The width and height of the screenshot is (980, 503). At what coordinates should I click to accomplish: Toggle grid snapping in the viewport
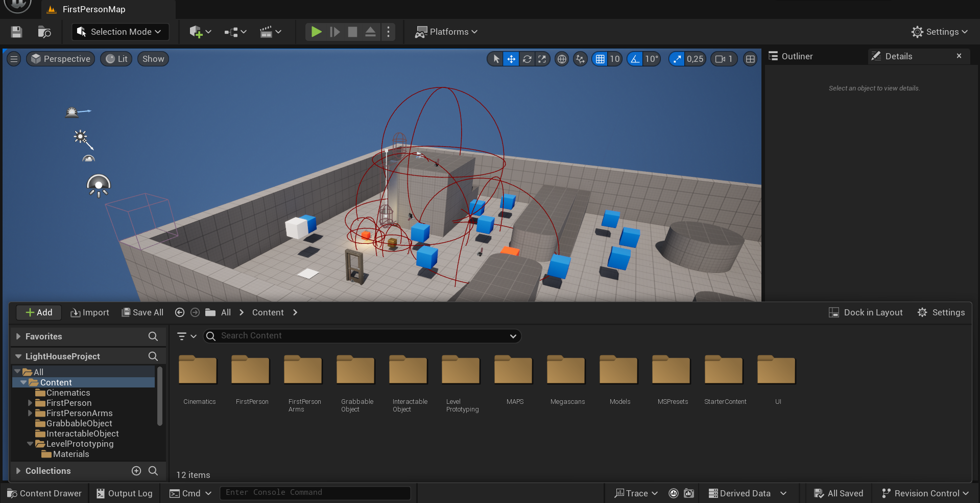[x=600, y=59]
